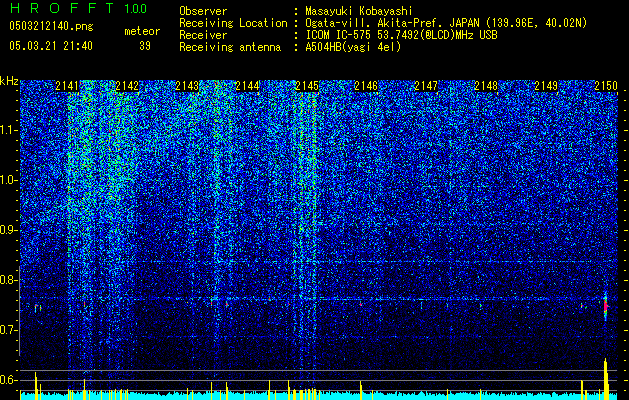Click the bright red meteor echo near 2150
629x400 pixels.
pos(605,307)
